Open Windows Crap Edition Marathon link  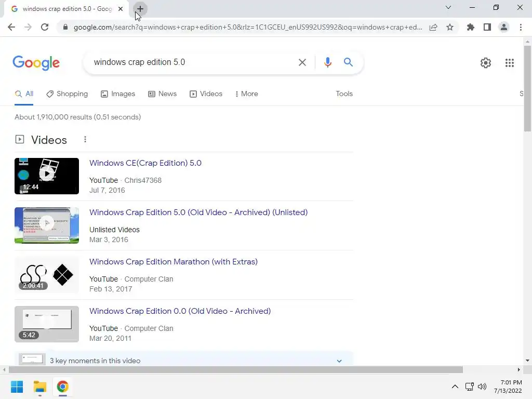point(174,262)
